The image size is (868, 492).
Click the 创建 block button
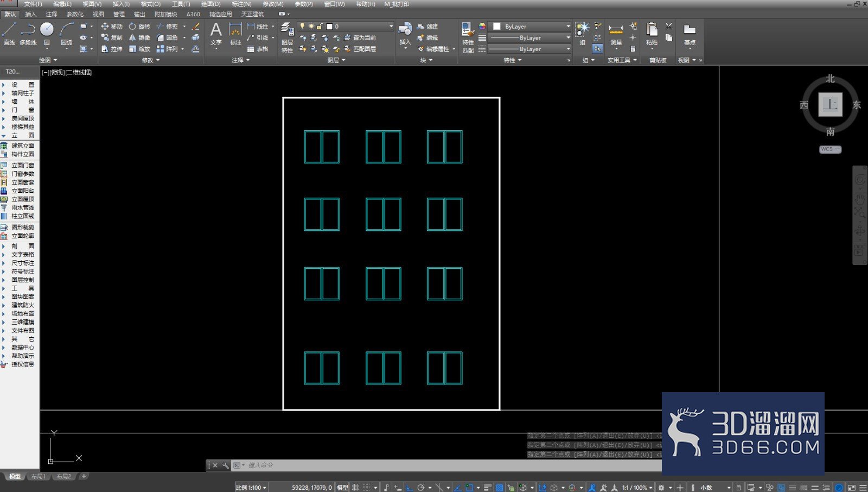(x=427, y=26)
